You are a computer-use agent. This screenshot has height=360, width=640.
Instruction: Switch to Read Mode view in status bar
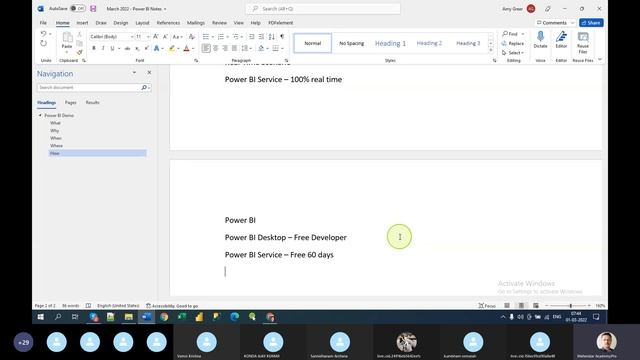(507, 305)
